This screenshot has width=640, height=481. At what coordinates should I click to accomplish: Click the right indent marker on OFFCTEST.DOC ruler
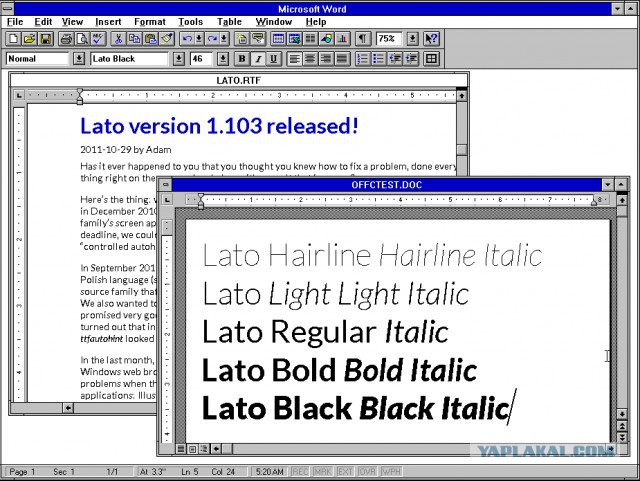tap(594, 203)
